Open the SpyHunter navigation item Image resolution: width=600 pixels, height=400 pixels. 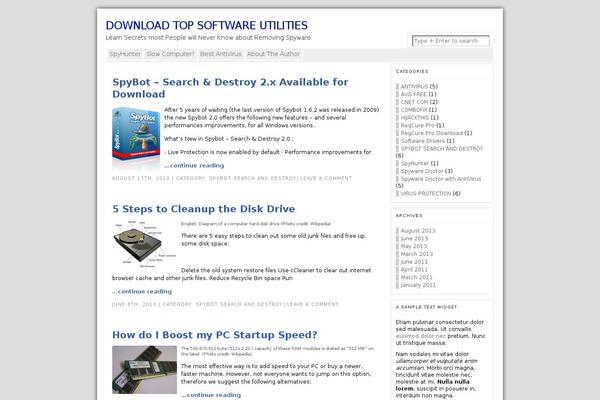coord(125,54)
